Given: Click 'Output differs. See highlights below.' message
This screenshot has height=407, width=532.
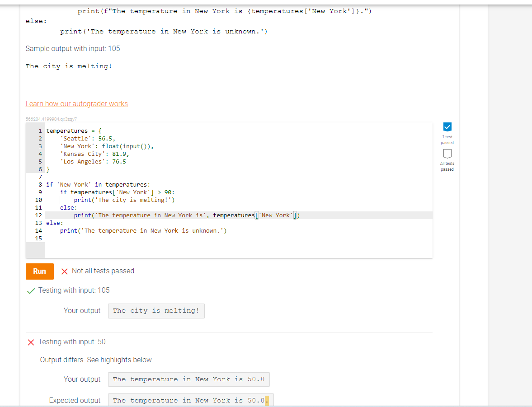Looking at the screenshot, I should click(96, 360).
